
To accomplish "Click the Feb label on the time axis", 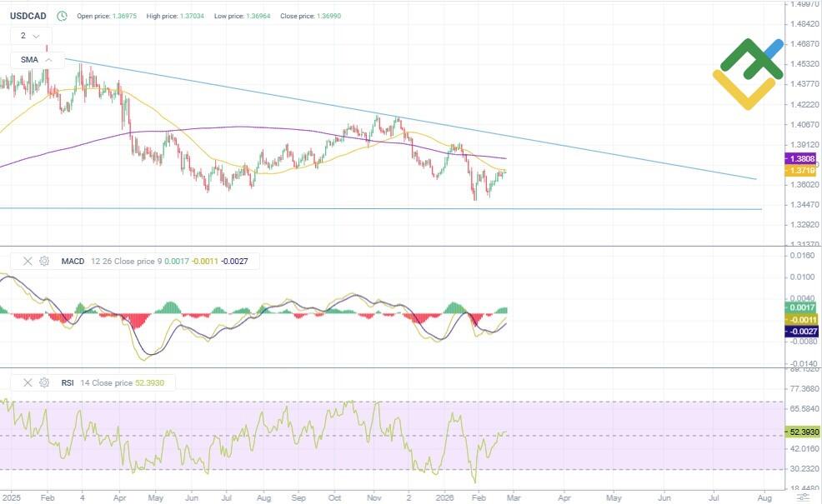I will [x=46, y=497].
